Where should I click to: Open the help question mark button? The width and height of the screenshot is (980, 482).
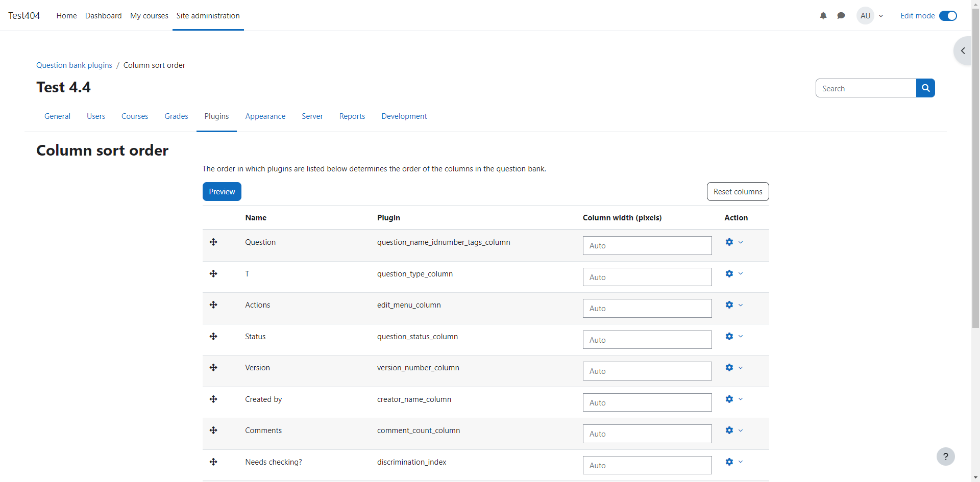point(946,456)
